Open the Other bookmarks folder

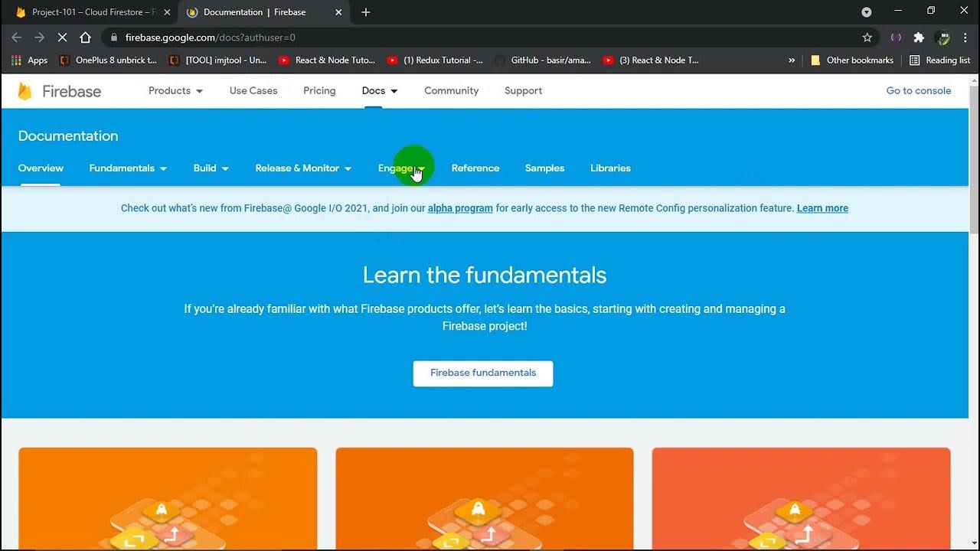(851, 60)
